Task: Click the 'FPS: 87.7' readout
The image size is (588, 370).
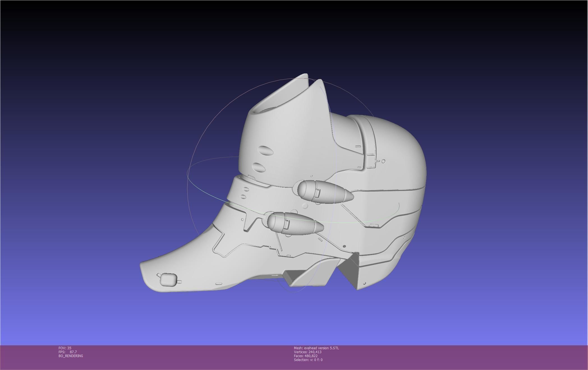Action: pos(68,352)
